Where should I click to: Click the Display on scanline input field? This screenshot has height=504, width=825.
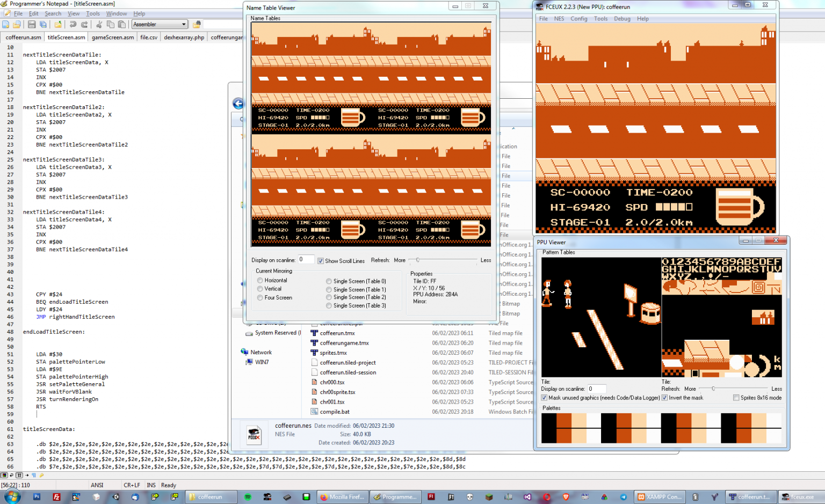point(306,259)
